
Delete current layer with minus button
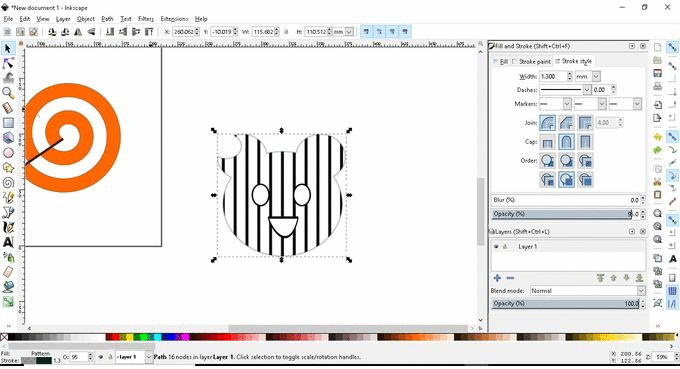(x=510, y=278)
